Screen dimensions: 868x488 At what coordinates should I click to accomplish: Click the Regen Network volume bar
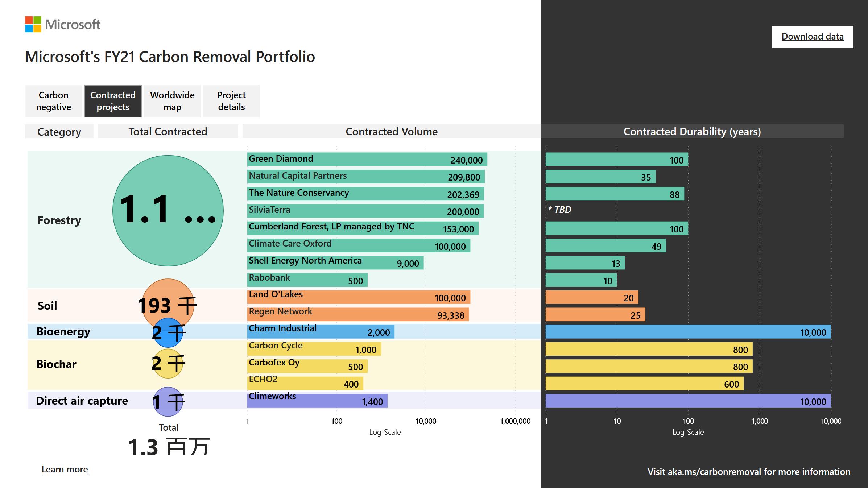(x=358, y=314)
